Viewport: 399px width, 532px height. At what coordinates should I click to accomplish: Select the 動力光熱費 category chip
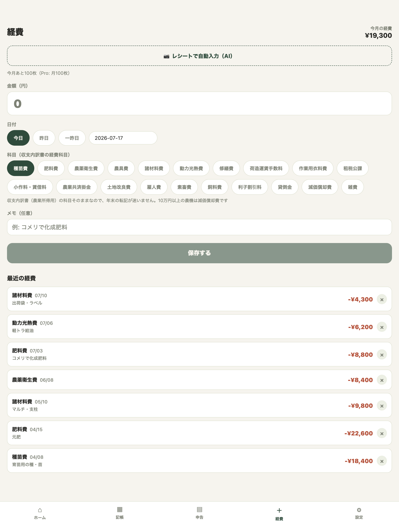tap(191, 168)
